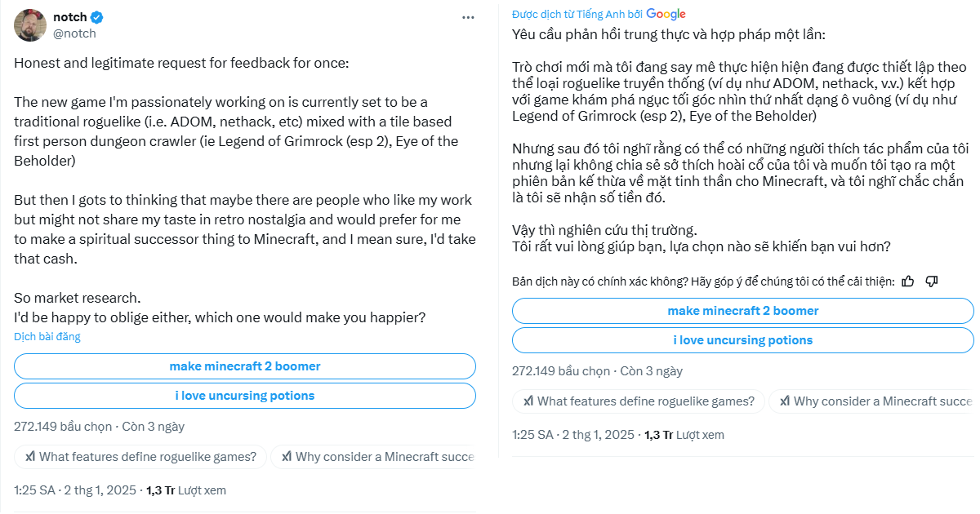This screenshot has height=514, width=980.
Task: Click the notch display name
Action: 70,17
